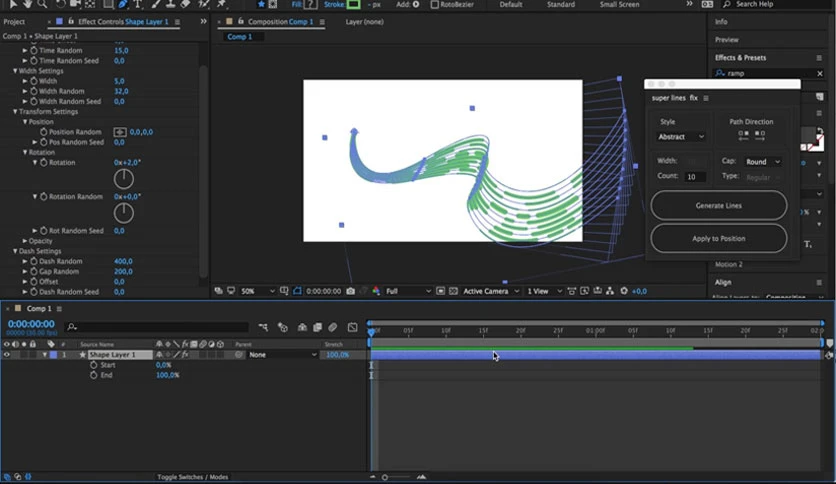Toggle Frame Blending icon in timeline

pyautogui.click(x=317, y=327)
